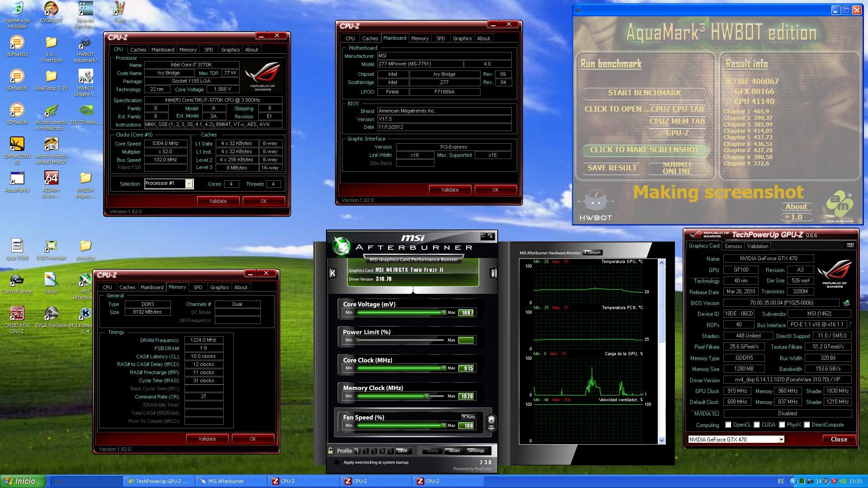This screenshot has height=488, width=868.
Task: Click START BENCHMARK in AquaMark3
Action: 644,93
